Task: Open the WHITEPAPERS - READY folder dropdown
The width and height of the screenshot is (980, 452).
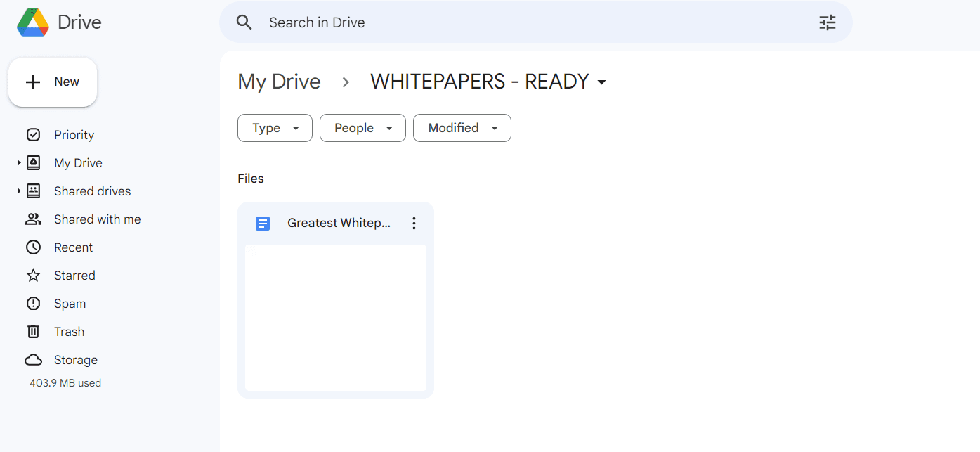Action: click(601, 82)
